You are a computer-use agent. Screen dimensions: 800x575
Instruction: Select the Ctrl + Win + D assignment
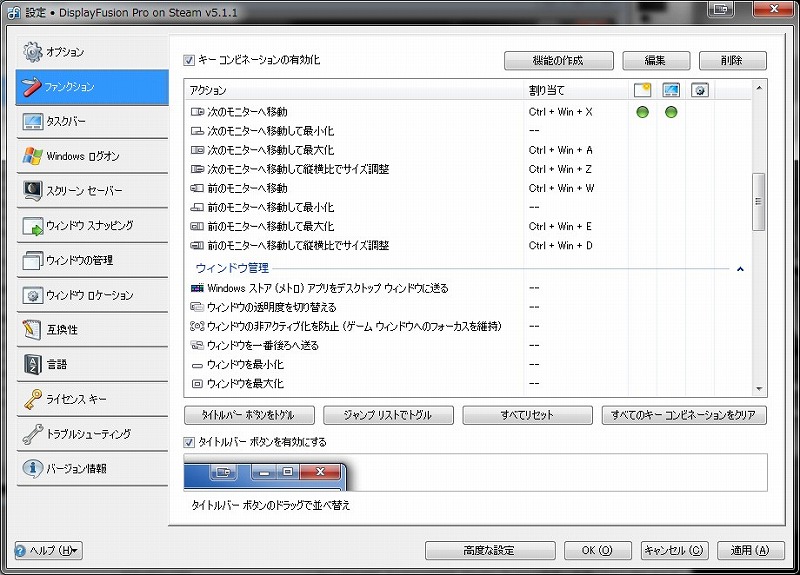560,246
